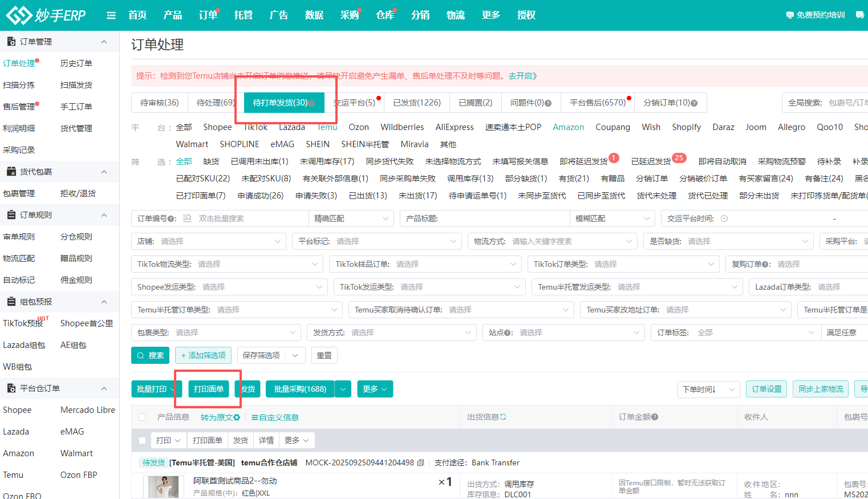Collapse the 货代包裹 sidebar section chevron
Screen dimensions: 868x499
pyautogui.click(x=104, y=172)
